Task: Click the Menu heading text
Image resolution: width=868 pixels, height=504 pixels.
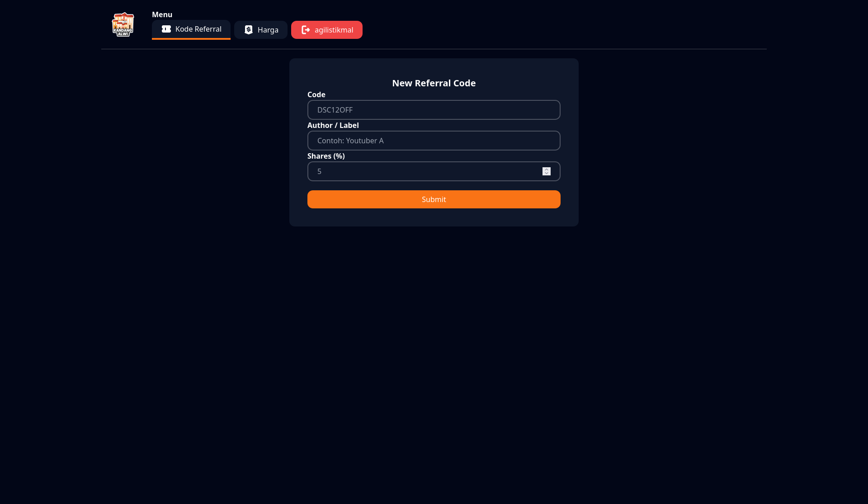Action: (162, 14)
